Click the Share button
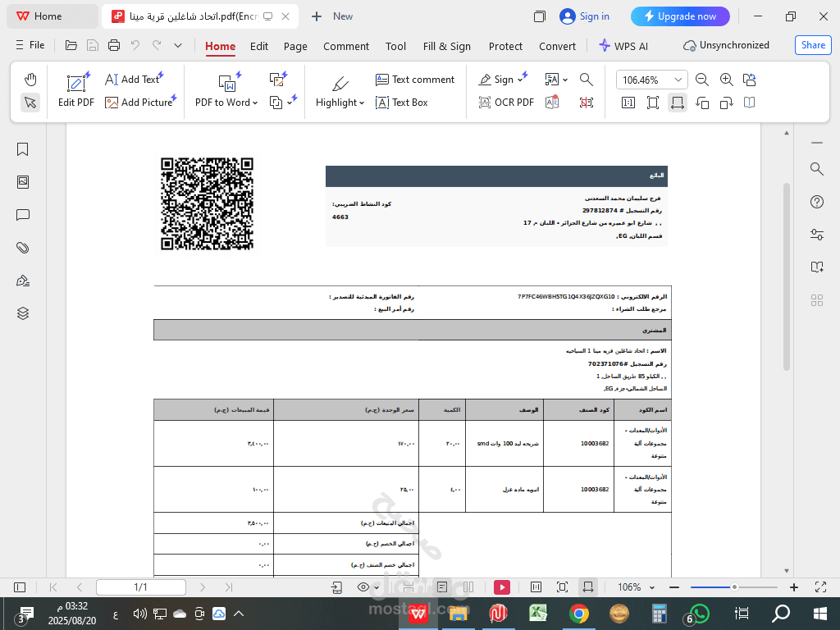The image size is (840, 630). pyautogui.click(x=813, y=45)
